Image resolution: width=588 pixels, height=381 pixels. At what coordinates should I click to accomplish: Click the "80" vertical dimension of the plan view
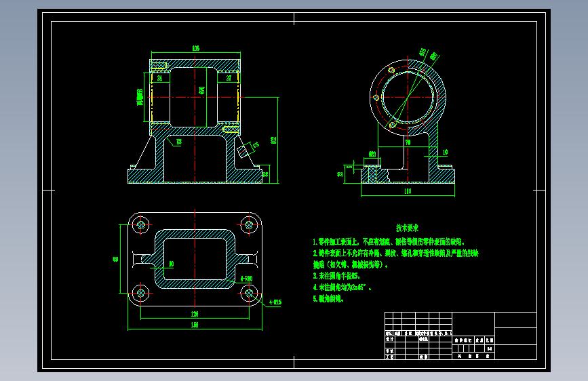click(115, 259)
